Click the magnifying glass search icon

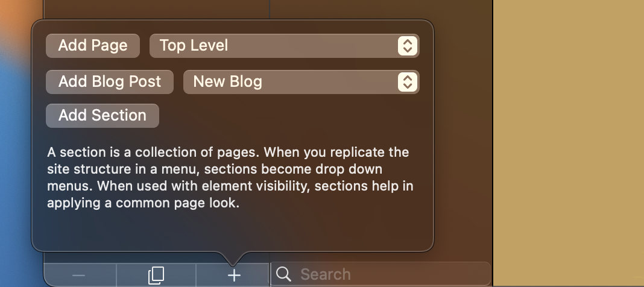283,274
